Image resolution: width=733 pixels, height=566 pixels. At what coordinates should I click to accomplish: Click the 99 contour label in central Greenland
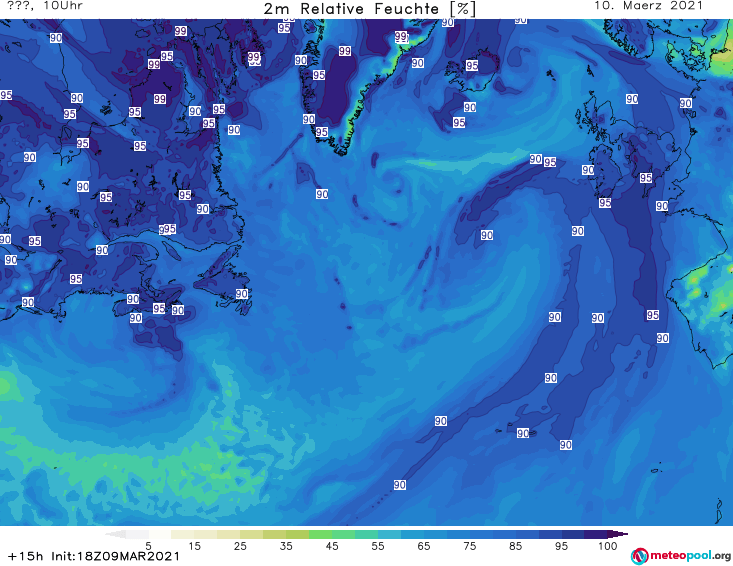tap(345, 51)
